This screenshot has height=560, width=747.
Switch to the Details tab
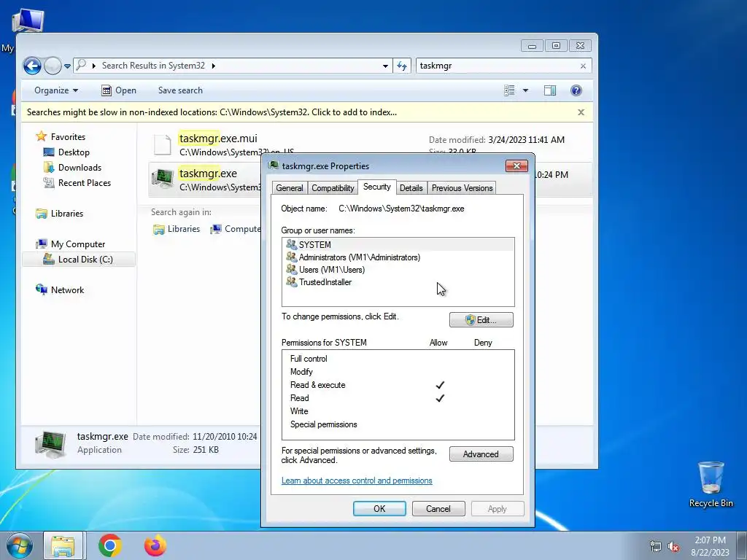411,188
